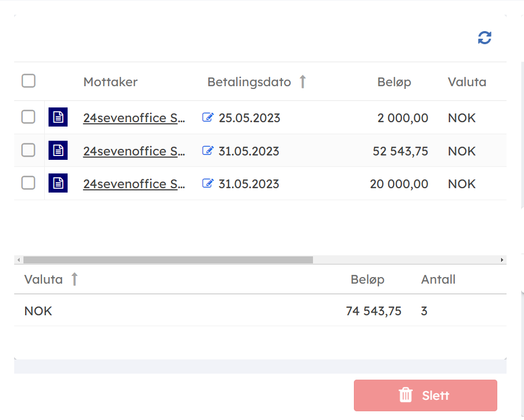
Task: Open 24sevenoffice link in the 52 543,75 row
Action: click(x=134, y=151)
